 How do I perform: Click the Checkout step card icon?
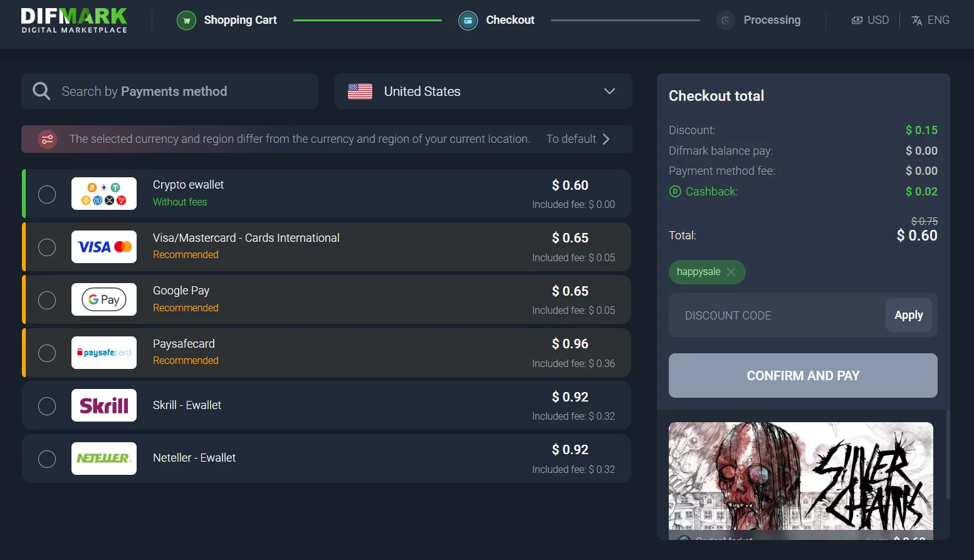[x=468, y=21]
